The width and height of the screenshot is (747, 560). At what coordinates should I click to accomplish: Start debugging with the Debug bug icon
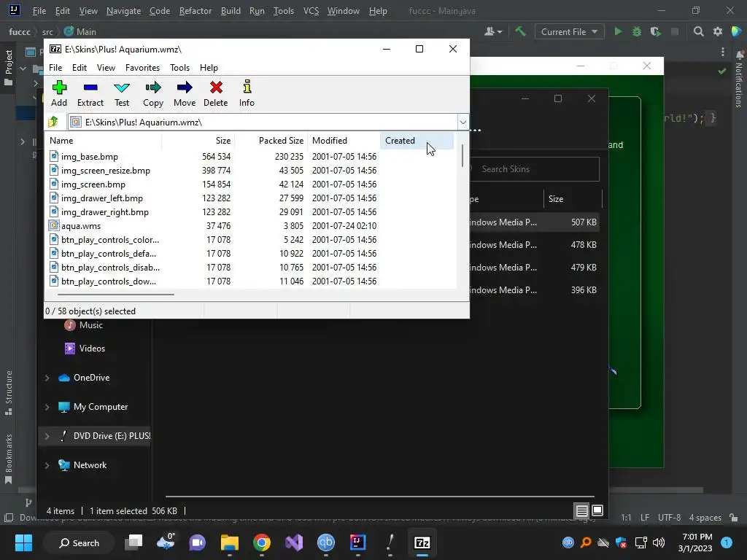click(636, 32)
